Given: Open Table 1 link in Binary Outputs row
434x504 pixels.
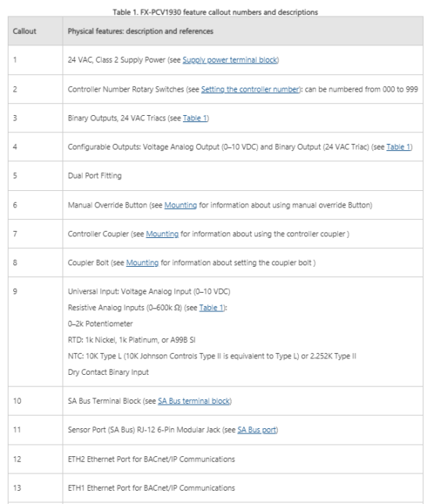Looking at the screenshot, I should coord(195,118).
